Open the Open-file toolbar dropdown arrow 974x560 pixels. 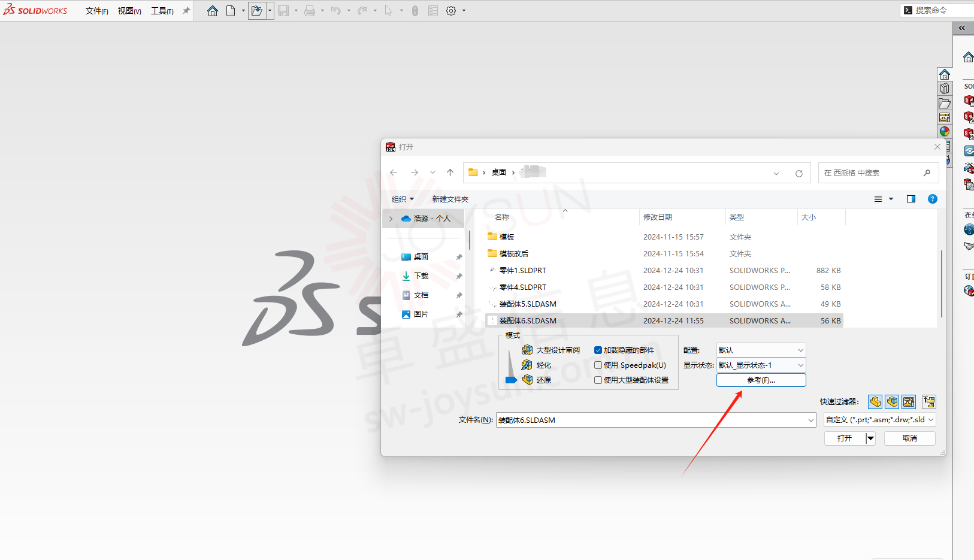pyautogui.click(x=270, y=11)
